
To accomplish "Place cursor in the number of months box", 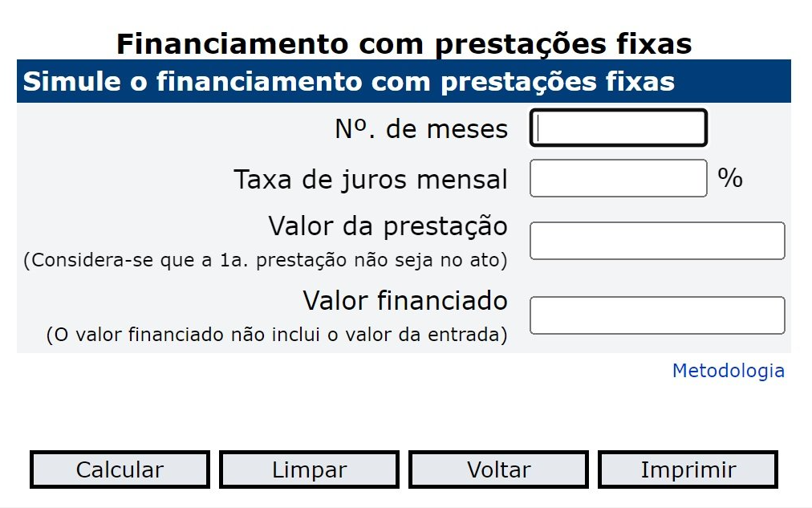I will [x=618, y=128].
